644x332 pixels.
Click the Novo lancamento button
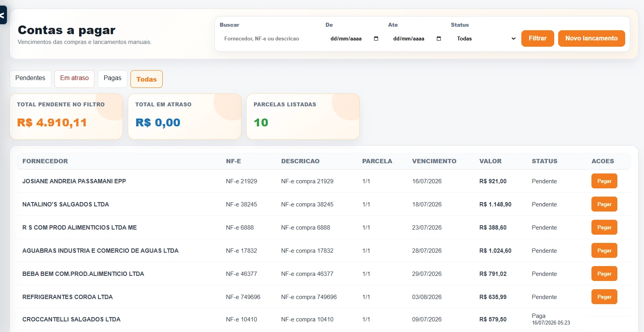591,38
